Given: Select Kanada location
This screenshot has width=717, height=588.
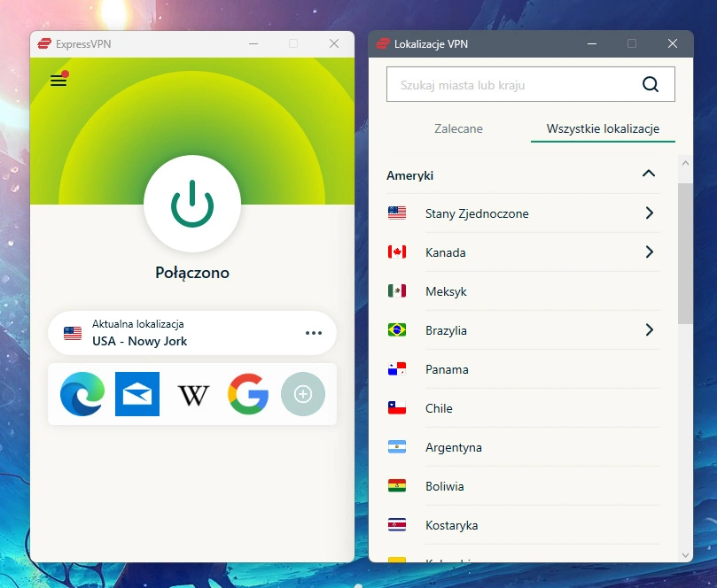Looking at the screenshot, I should [x=523, y=252].
